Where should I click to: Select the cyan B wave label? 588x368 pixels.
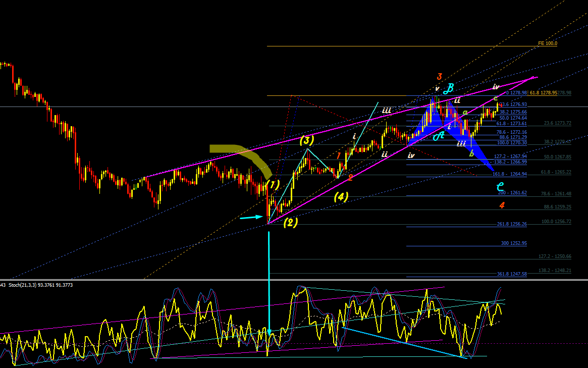coord(449,88)
